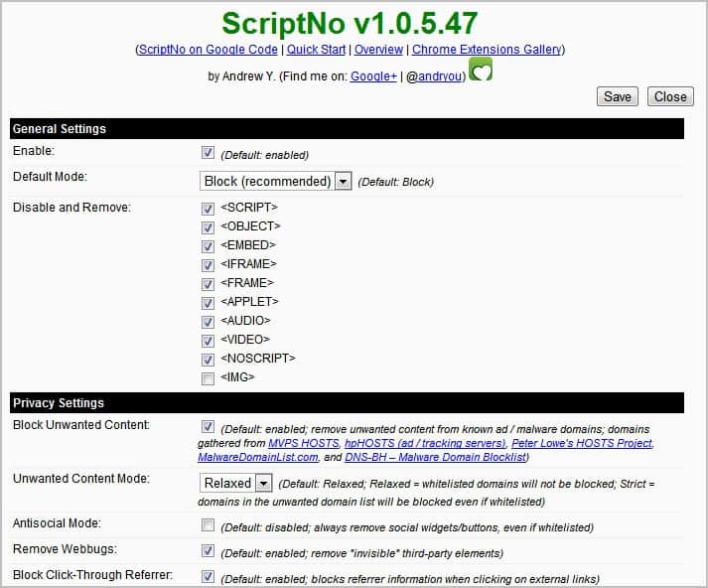The height and width of the screenshot is (588, 708).
Task: Click the green heart donate icon
Action: click(x=481, y=71)
